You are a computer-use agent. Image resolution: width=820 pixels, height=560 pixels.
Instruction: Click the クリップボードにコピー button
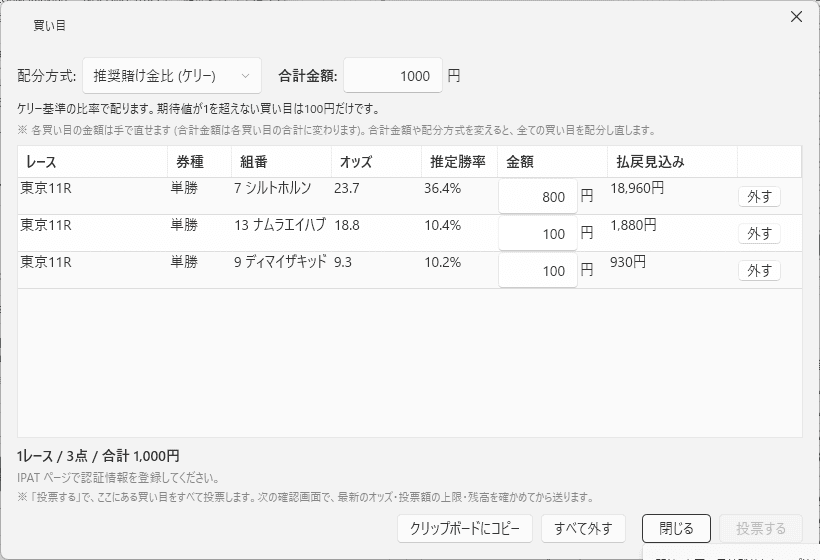[x=465, y=529]
